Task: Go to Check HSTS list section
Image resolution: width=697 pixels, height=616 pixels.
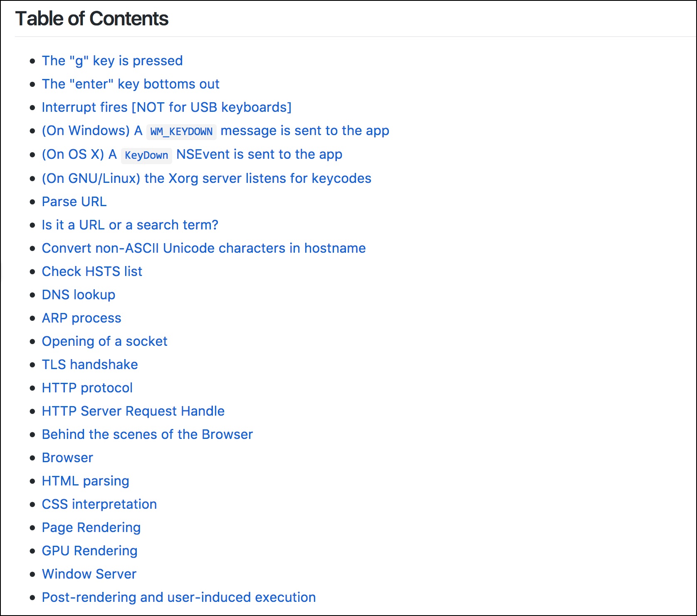Action: (x=92, y=271)
